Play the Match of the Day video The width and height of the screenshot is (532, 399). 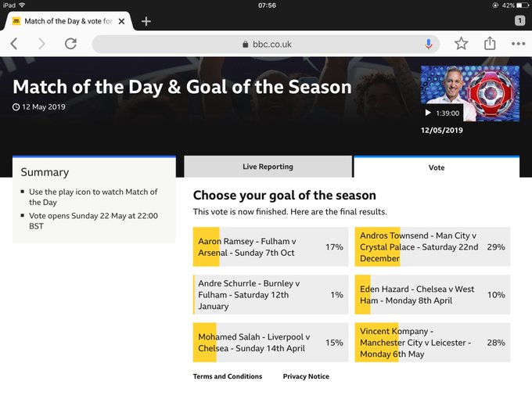click(428, 113)
